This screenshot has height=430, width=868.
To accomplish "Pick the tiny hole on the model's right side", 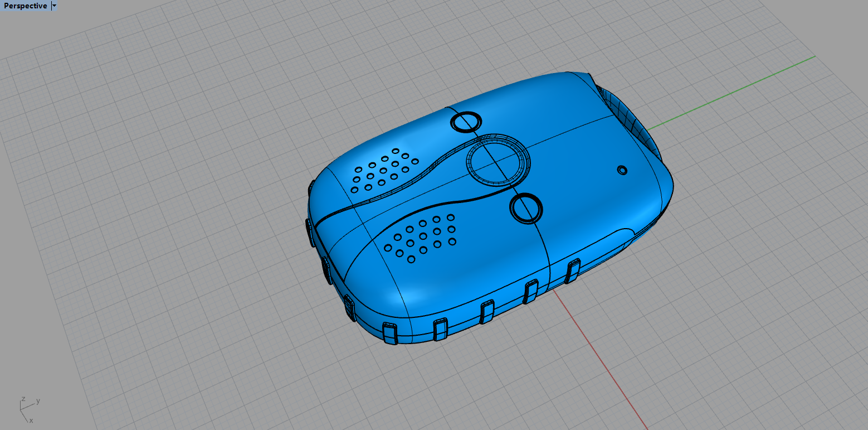I will (622, 170).
